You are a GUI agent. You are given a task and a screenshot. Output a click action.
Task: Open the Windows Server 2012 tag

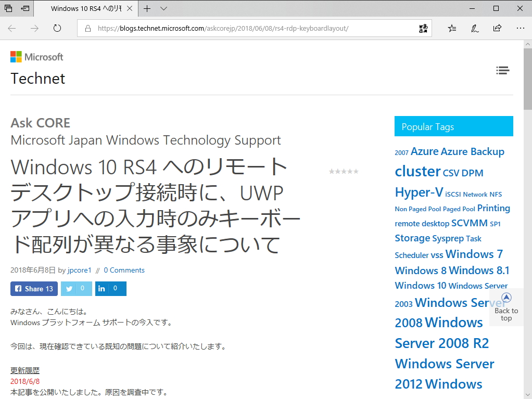pos(445,374)
